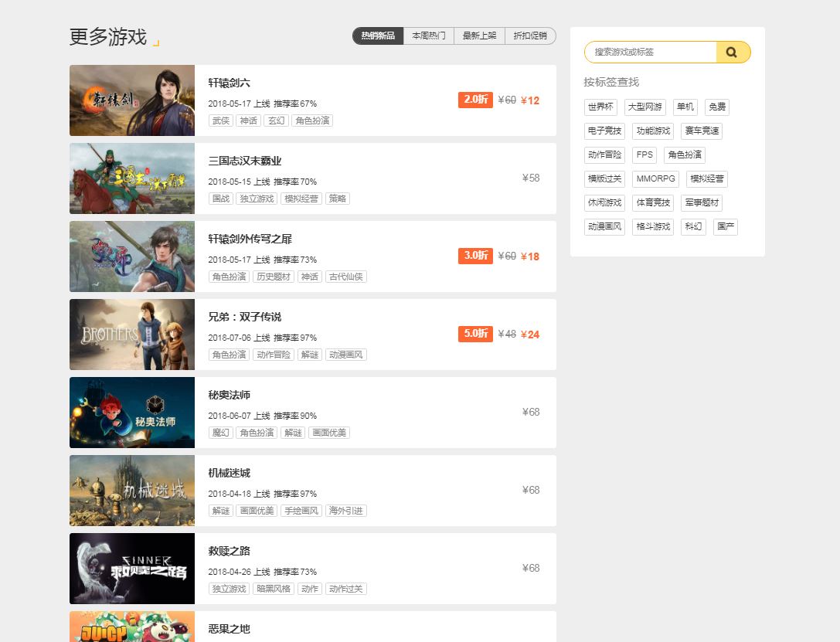Click the 3.0折 discount badge on 轩辕剑外传穹之扉
The height and width of the screenshot is (642, 840).
click(476, 256)
